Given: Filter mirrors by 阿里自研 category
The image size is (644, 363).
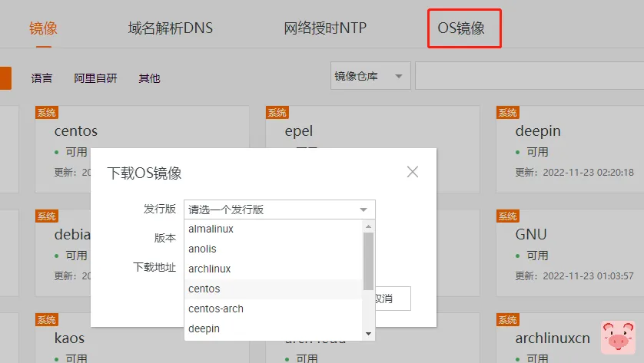Looking at the screenshot, I should (96, 78).
